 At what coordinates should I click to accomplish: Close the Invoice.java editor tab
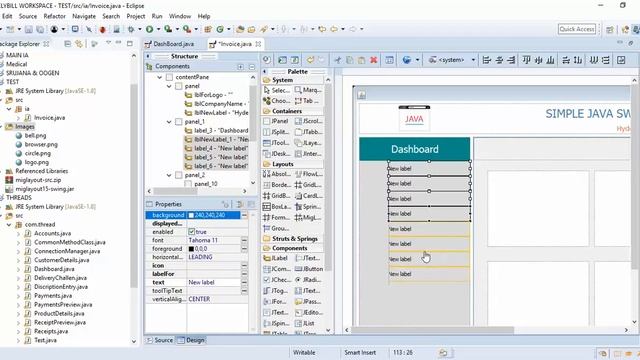pos(258,44)
